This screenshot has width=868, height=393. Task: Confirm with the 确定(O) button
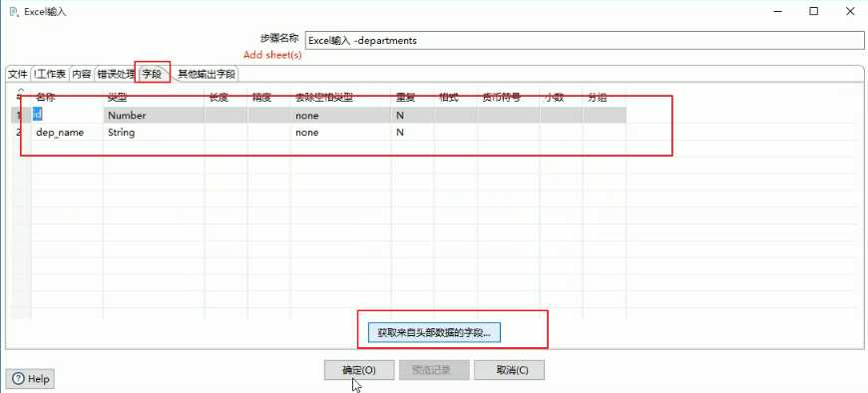(x=359, y=370)
